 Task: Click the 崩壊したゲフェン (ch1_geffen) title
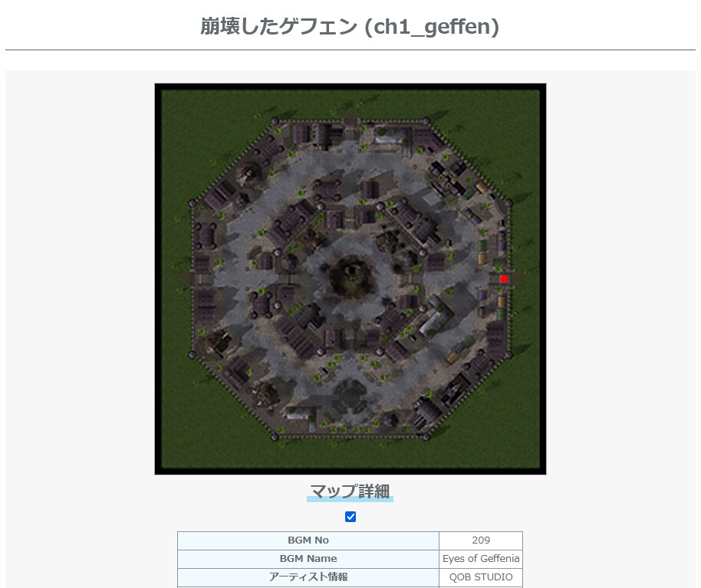click(x=350, y=26)
